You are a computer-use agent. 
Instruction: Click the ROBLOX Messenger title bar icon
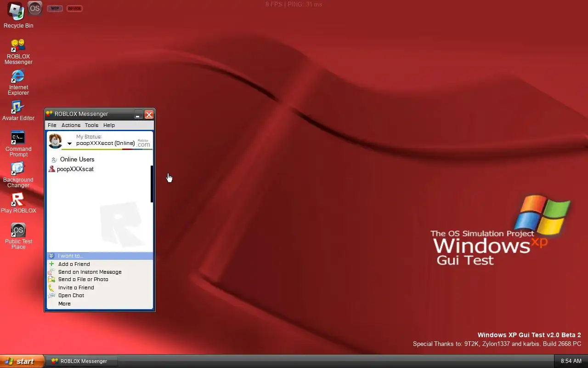pos(49,114)
